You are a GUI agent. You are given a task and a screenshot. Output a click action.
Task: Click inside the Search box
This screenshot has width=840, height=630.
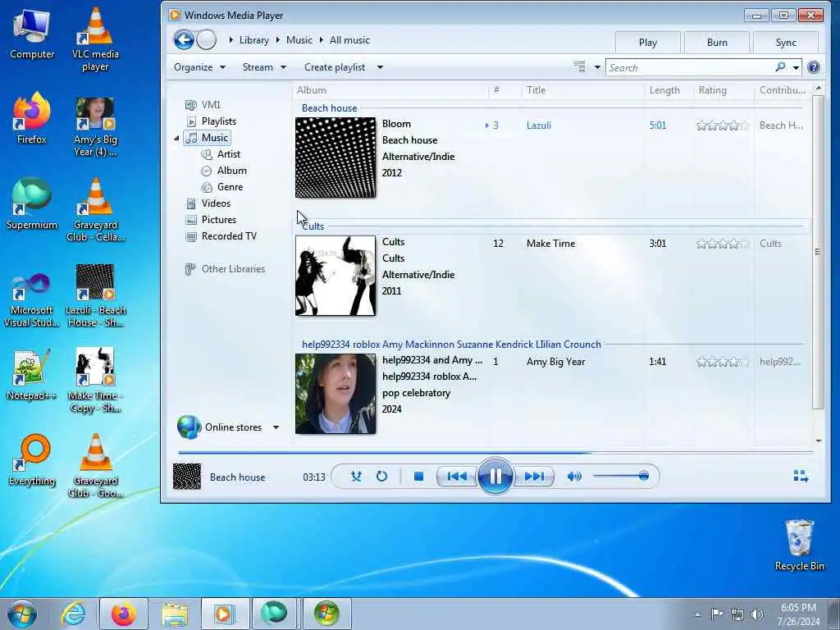click(690, 67)
